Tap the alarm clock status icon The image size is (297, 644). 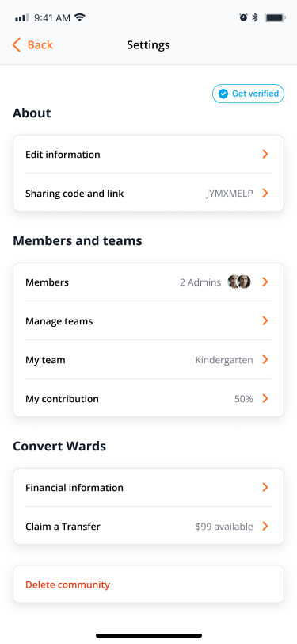coord(244,17)
